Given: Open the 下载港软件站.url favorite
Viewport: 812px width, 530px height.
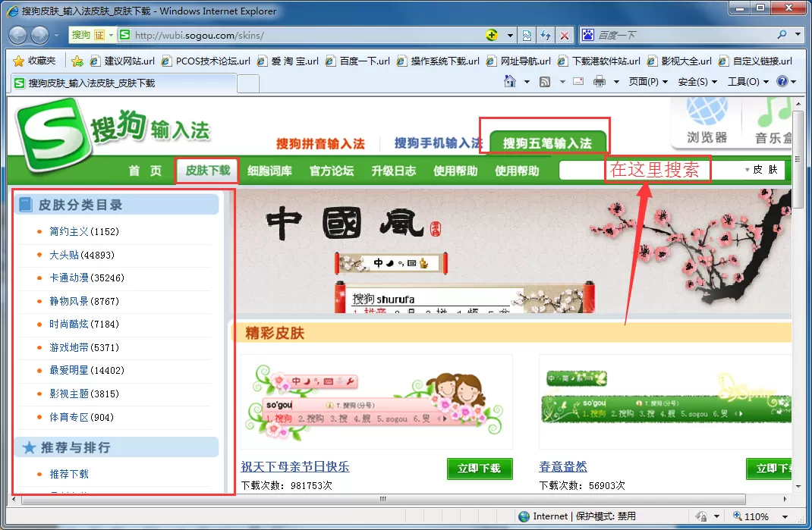Looking at the screenshot, I should 599,61.
